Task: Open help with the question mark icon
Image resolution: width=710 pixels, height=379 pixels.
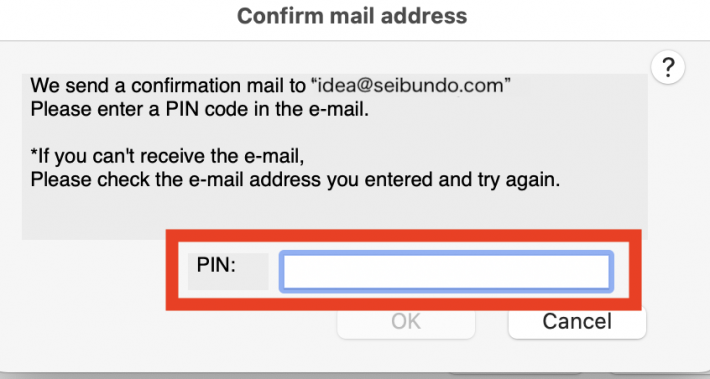Action: point(668,67)
